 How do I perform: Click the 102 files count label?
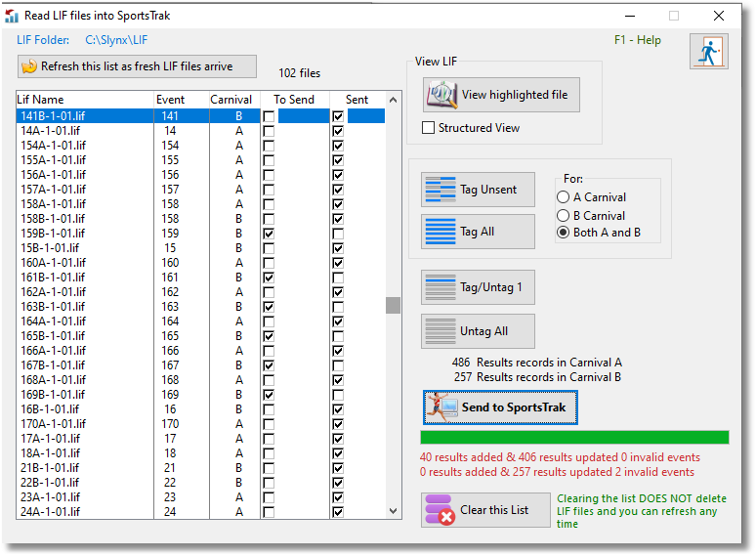pyautogui.click(x=300, y=73)
